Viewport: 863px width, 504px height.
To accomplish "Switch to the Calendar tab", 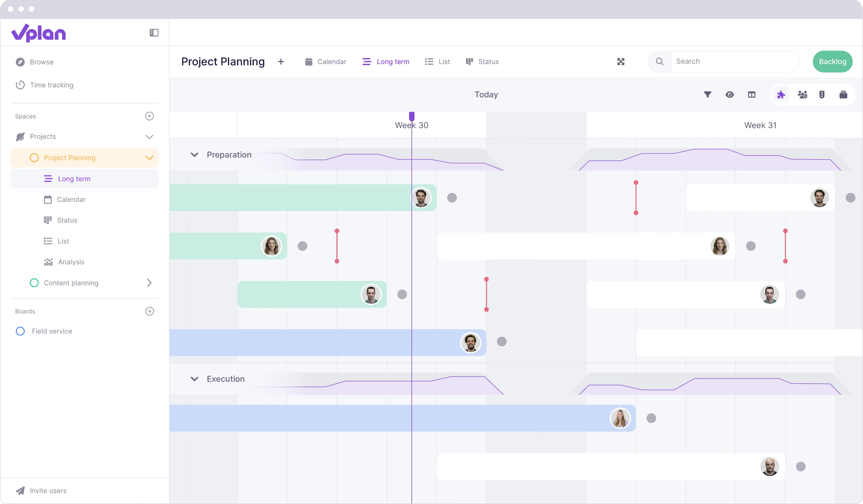I will pos(326,61).
